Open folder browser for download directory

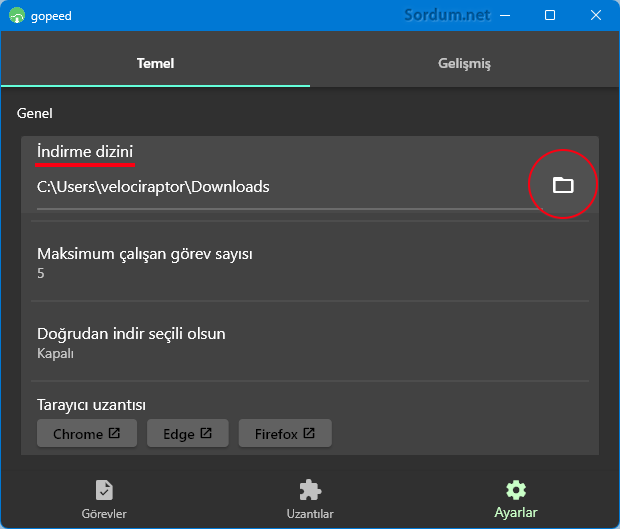pyautogui.click(x=563, y=185)
